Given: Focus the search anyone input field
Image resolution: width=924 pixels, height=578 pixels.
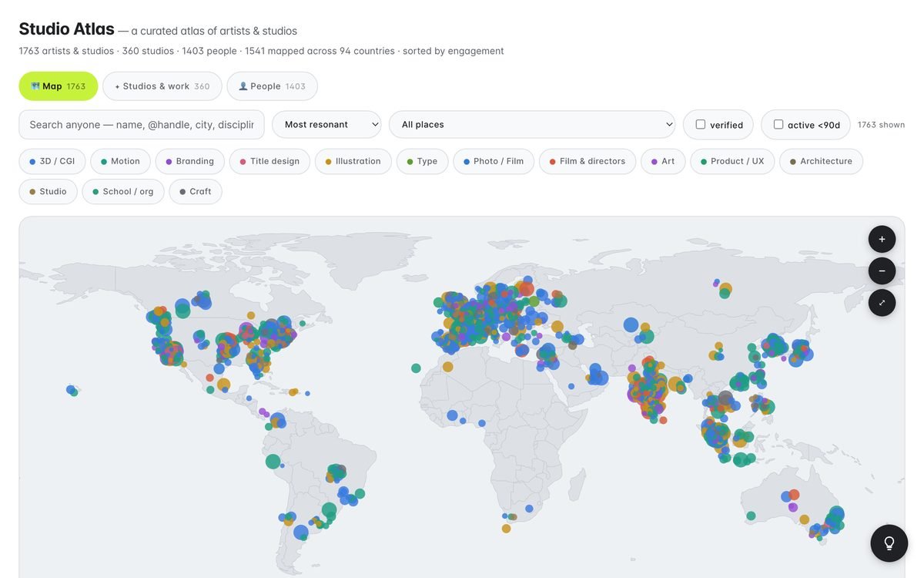Looking at the screenshot, I should [x=142, y=125].
